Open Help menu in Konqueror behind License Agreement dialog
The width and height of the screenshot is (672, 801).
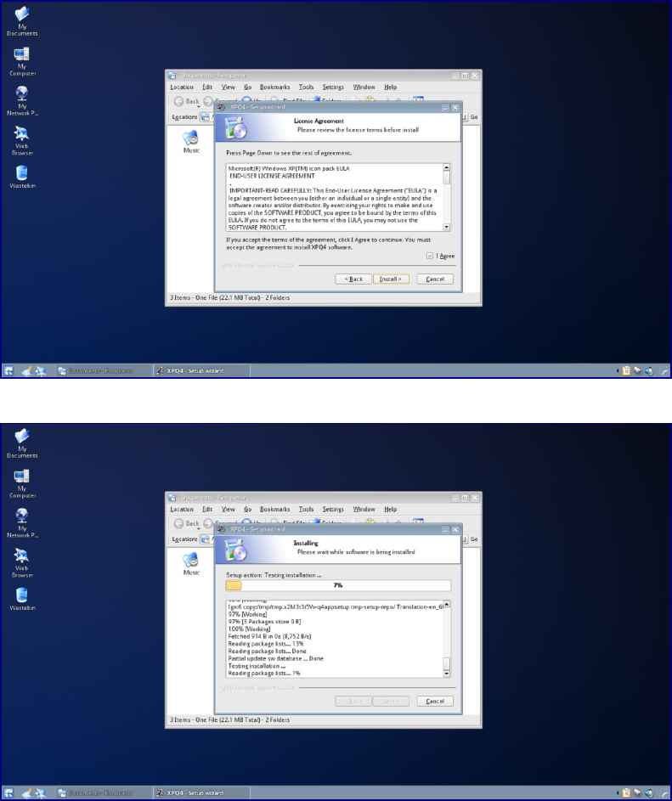(391, 87)
